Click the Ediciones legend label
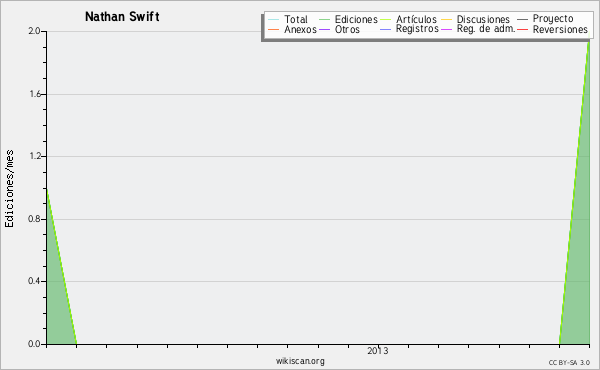Image resolution: width=600 pixels, height=370 pixels. click(x=356, y=20)
